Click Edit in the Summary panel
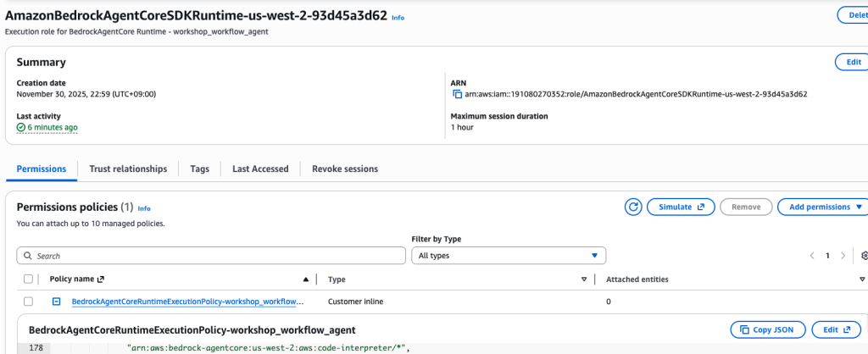The image size is (868, 354). [x=851, y=62]
